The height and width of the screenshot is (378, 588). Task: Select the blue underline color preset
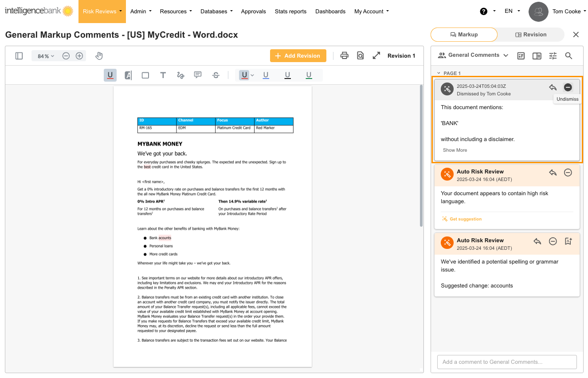coord(266,75)
